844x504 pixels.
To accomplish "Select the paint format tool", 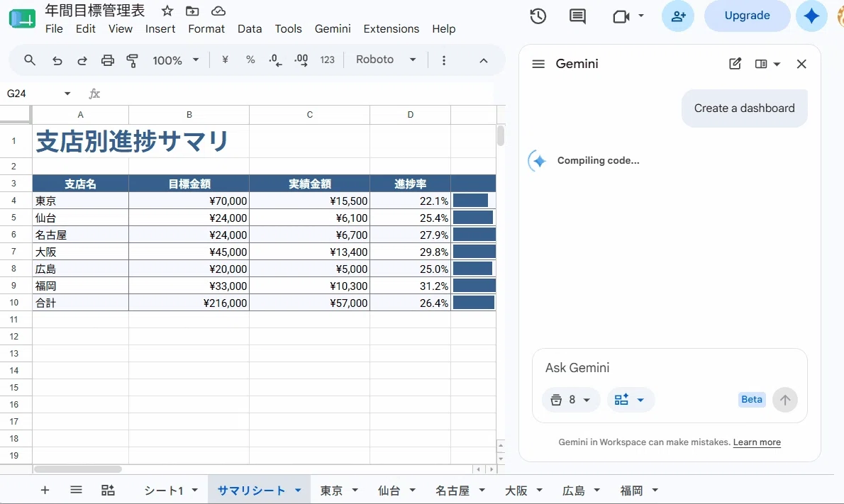I will (x=132, y=60).
